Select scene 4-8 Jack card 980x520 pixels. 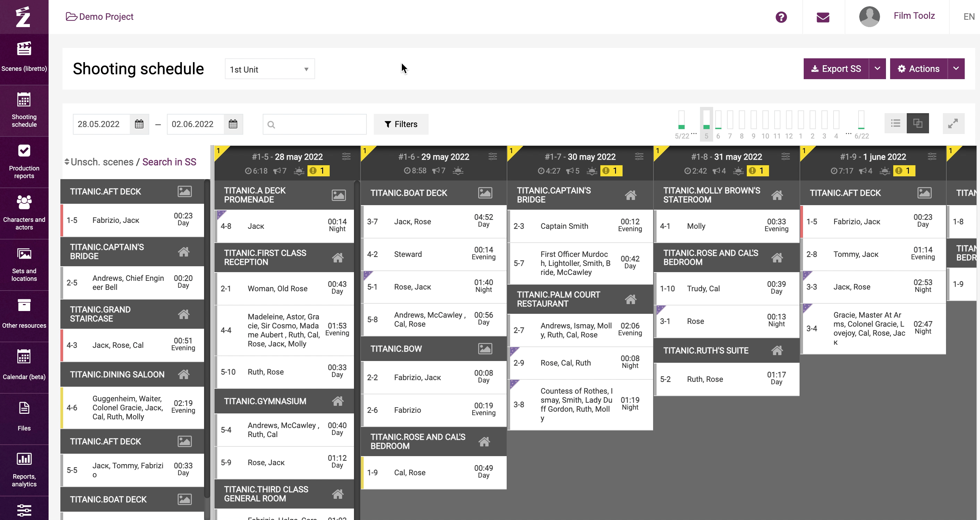coord(284,226)
